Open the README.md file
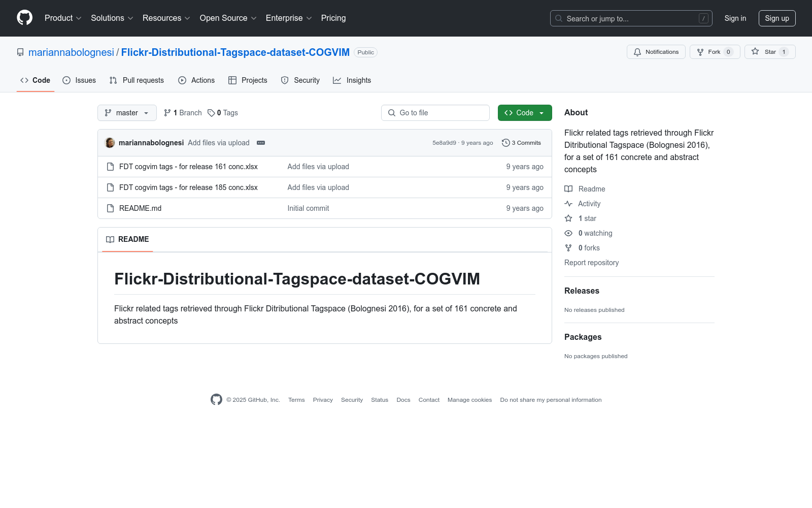Screen dimensions: 812x508 pos(140,208)
